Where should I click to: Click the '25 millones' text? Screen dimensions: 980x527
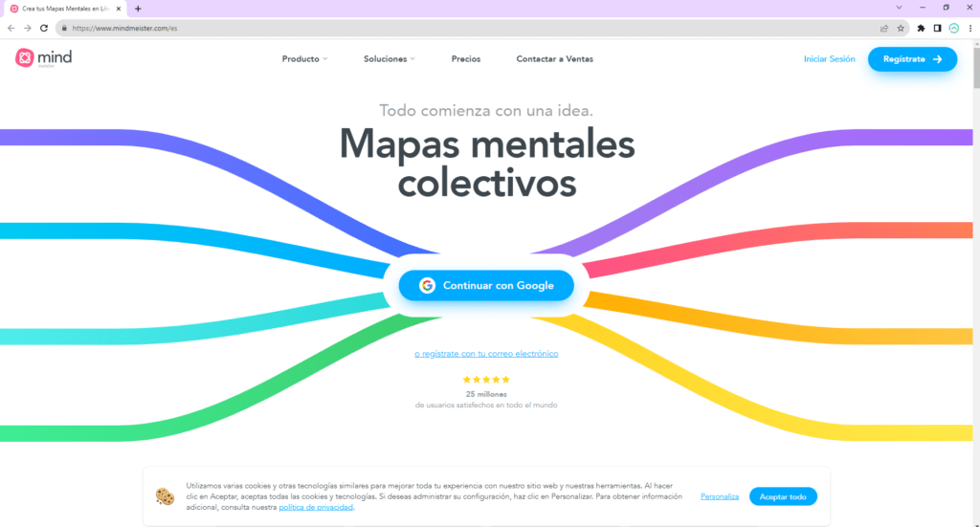486,394
